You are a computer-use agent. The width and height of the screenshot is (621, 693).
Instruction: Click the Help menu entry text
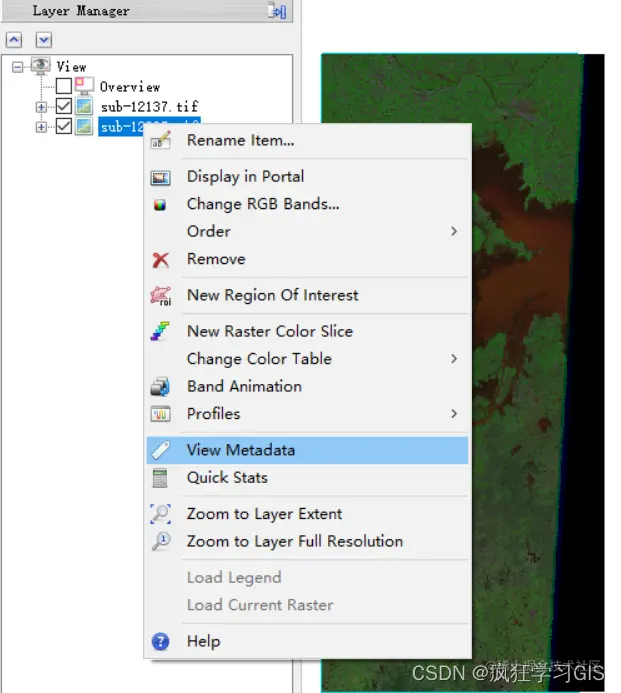pyautogui.click(x=203, y=641)
